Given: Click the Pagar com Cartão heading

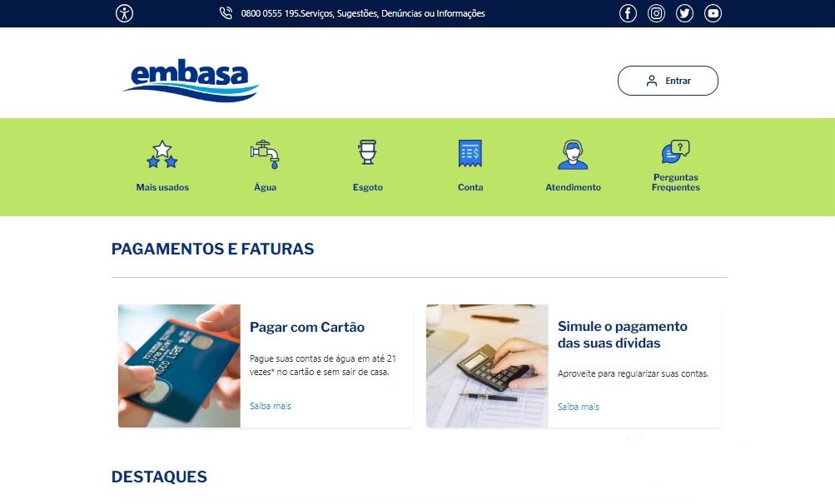Looking at the screenshot, I should (307, 328).
